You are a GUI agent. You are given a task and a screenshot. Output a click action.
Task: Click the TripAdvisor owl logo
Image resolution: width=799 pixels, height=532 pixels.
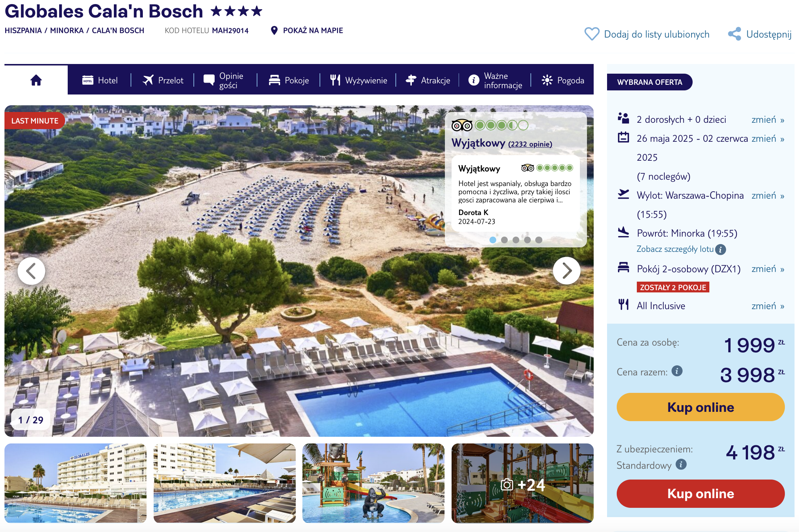coord(462,125)
